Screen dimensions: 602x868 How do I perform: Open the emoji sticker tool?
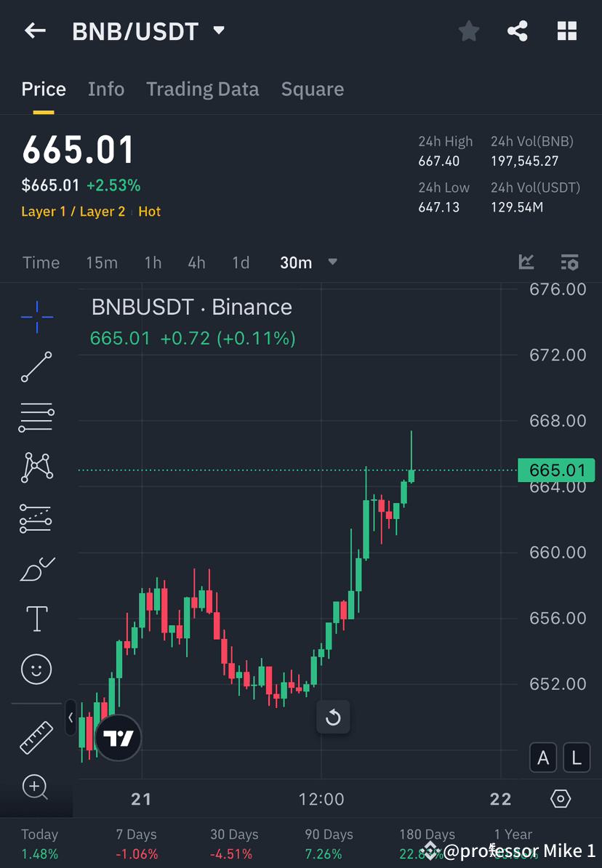click(x=36, y=669)
